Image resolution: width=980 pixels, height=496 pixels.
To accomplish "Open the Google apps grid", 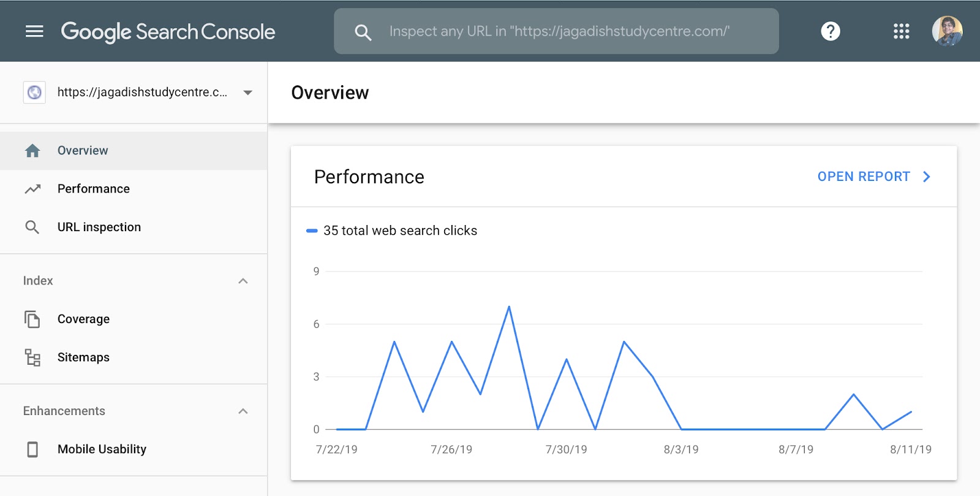I will (x=901, y=31).
